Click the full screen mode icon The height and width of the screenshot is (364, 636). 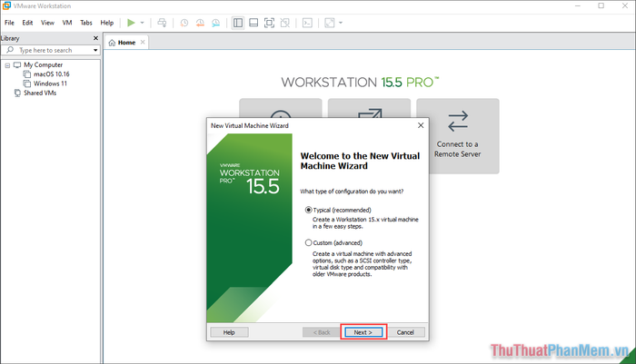pyautogui.click(x=269, y=23)
